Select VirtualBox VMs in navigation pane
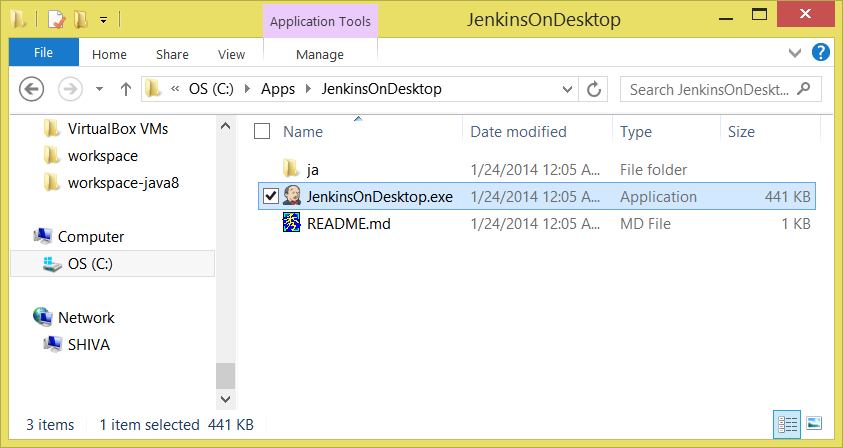The image size is (843, 448). click(x=118, y=129)
